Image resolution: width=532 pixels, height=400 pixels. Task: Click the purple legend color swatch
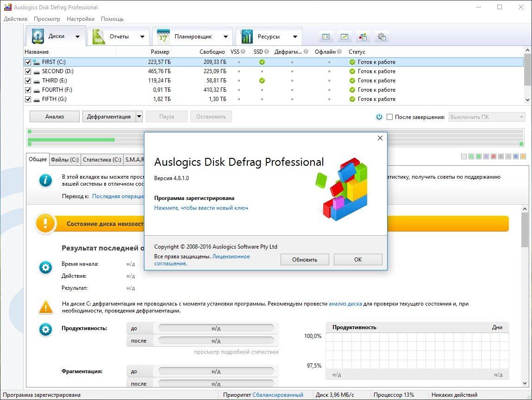pos(486,156)
